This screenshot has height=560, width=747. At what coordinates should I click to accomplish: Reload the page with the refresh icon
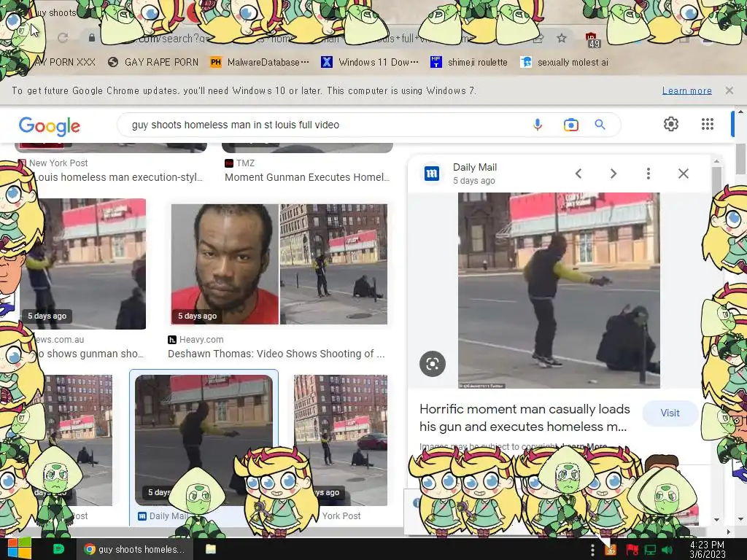63,38
